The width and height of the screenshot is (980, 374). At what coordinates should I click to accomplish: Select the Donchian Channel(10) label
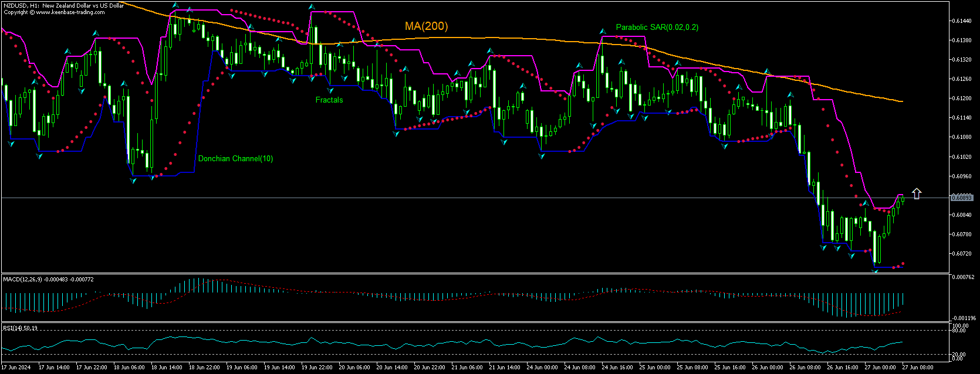(x=235, y=159)
